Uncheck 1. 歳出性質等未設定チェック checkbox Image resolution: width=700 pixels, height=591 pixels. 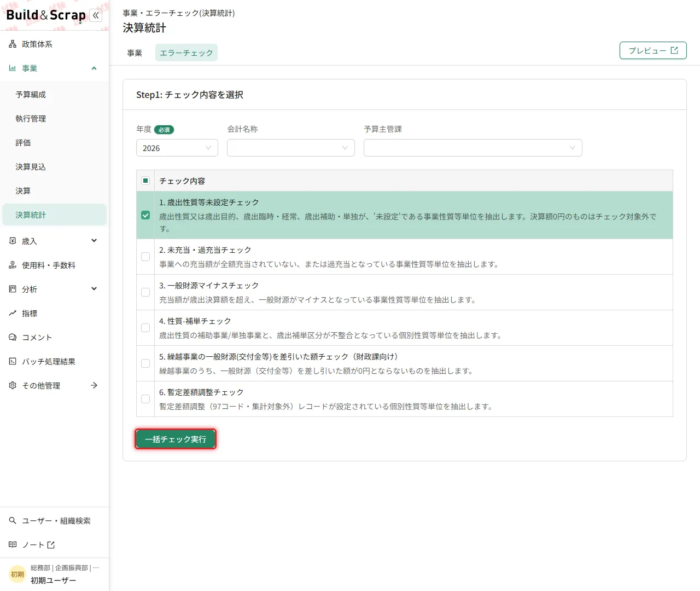pyautogui.click(x=145, y=215)
